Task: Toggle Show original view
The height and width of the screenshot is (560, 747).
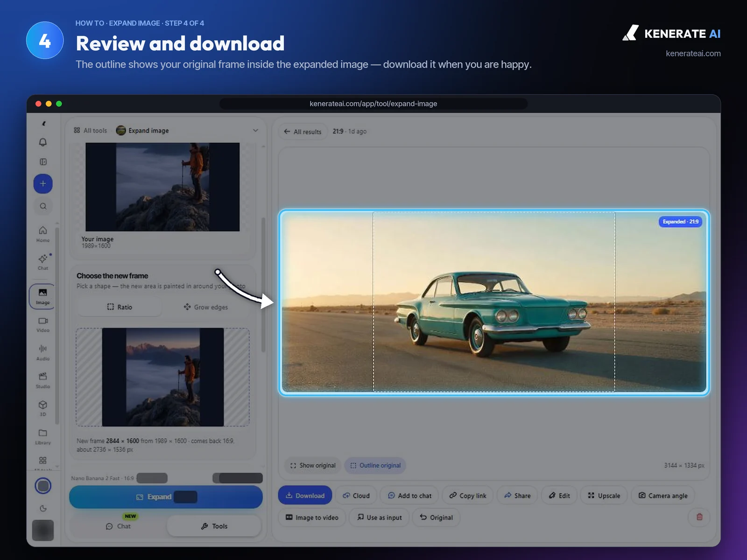Action: point(313,466)
